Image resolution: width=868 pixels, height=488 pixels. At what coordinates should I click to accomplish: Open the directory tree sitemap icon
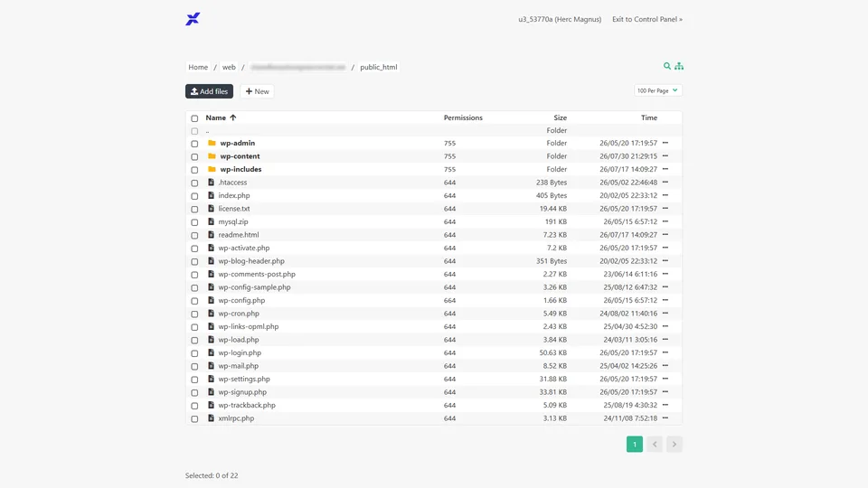tap(679, 66)
